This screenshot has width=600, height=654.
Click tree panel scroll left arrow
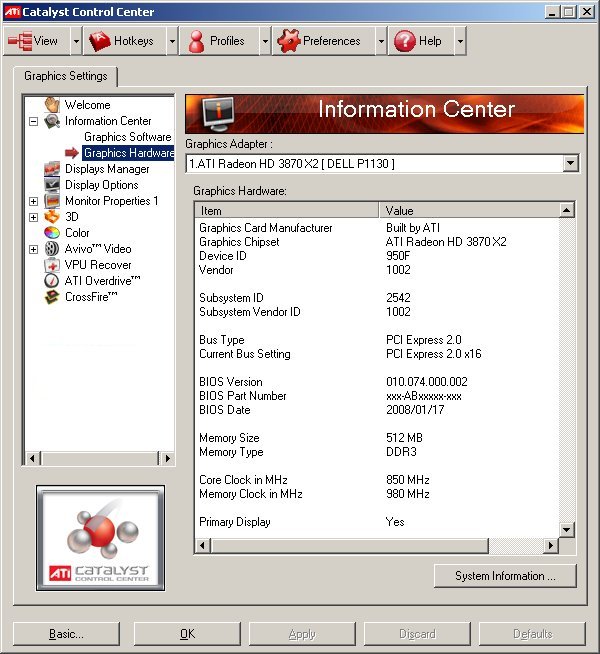(x=32, y=458)
